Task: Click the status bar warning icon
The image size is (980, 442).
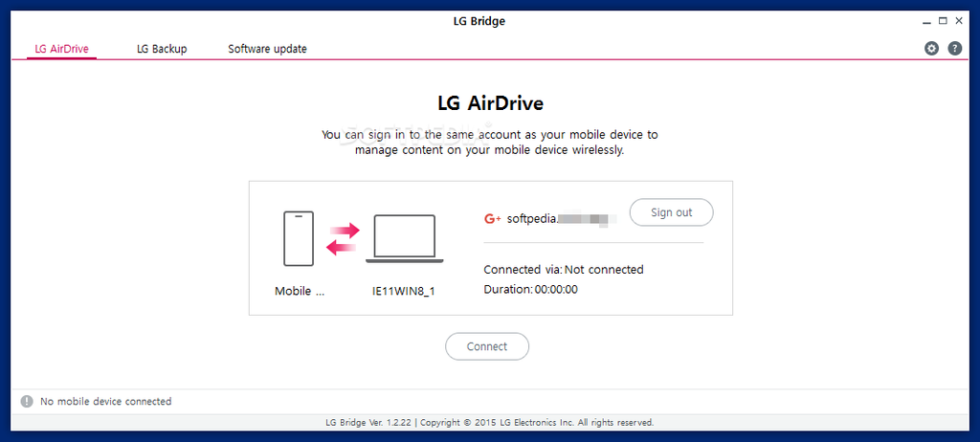Action: click(x=27, y=402)
